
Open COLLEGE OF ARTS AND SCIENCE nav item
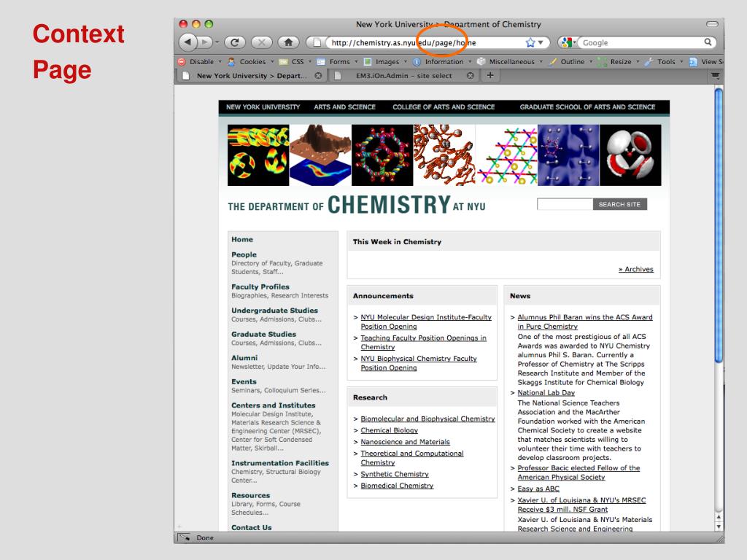coord(444,107)
